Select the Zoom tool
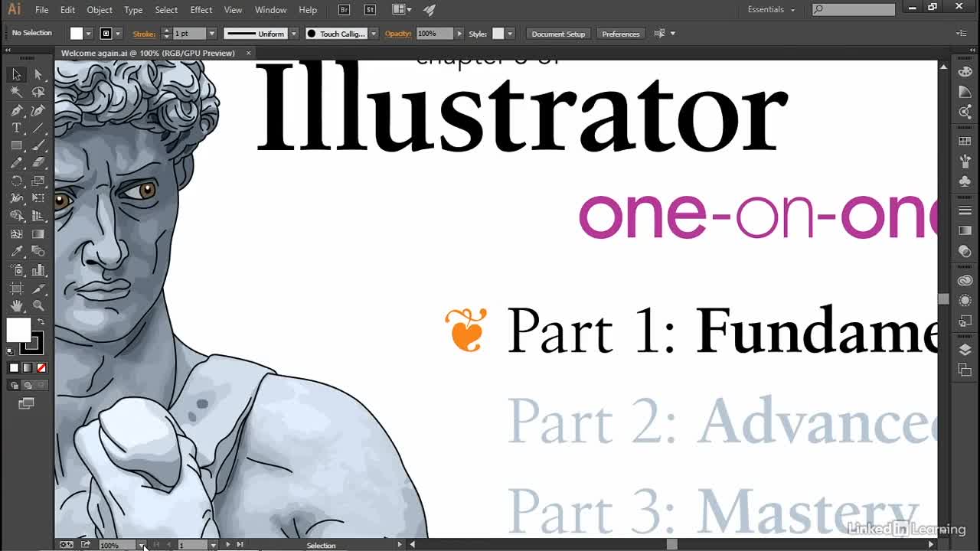Viewport: 980px width, 551px height. tap(38, 306)
